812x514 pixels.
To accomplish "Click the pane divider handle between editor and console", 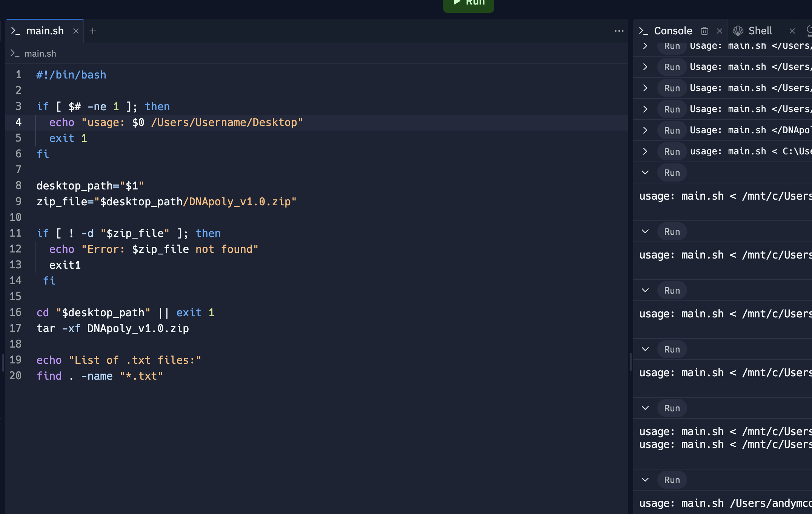I will [631, 362].
